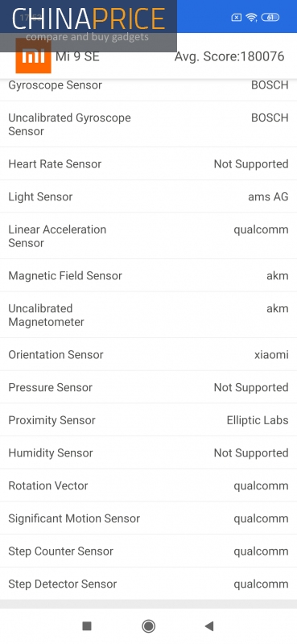Select the Magnetic Field Sensor row
297x644 pixels.
pyautogui.click(x=148, y=275)
